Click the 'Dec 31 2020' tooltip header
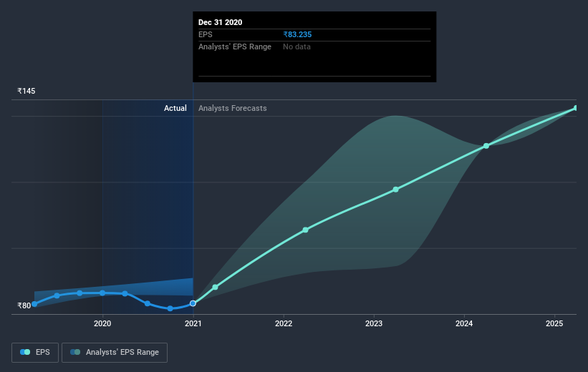This screenshot has width=588, height=372. [220, 22]
